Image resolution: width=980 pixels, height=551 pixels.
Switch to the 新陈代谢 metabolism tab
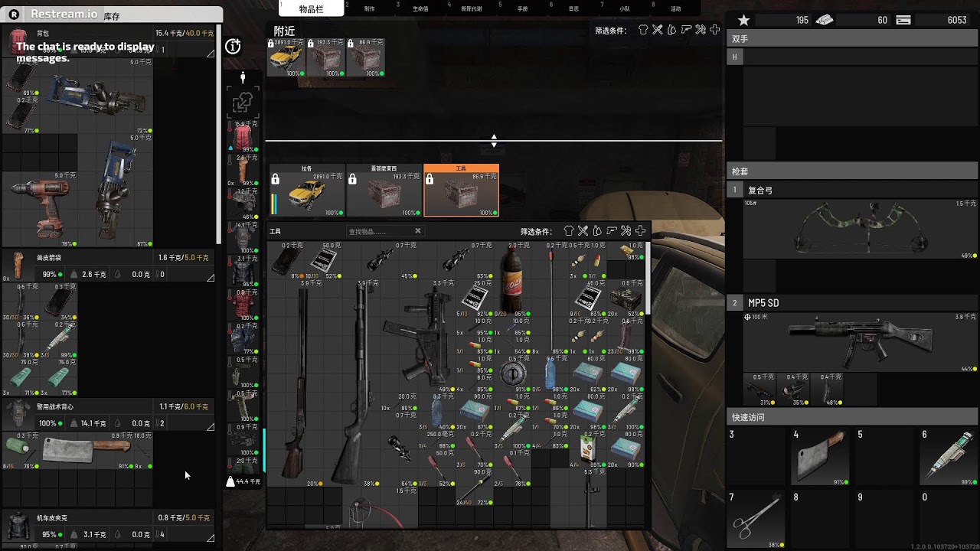pos(472,8)
